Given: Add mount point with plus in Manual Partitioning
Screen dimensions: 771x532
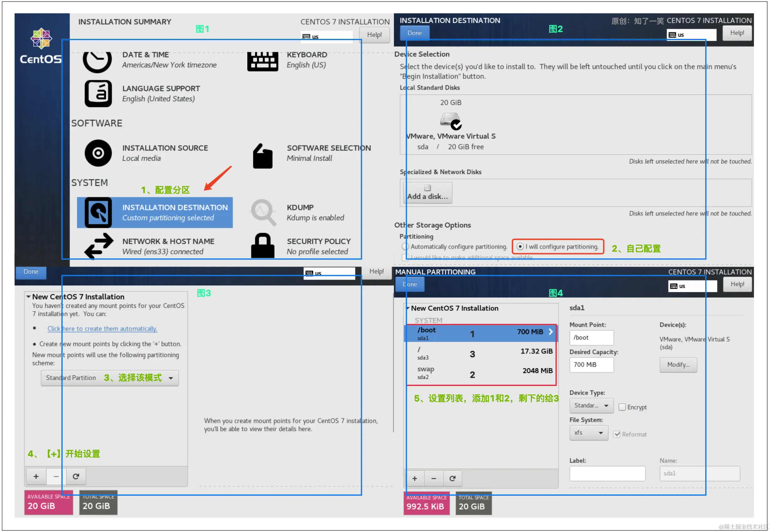Looking at the screenshot, I should click(x=415, y=479).
